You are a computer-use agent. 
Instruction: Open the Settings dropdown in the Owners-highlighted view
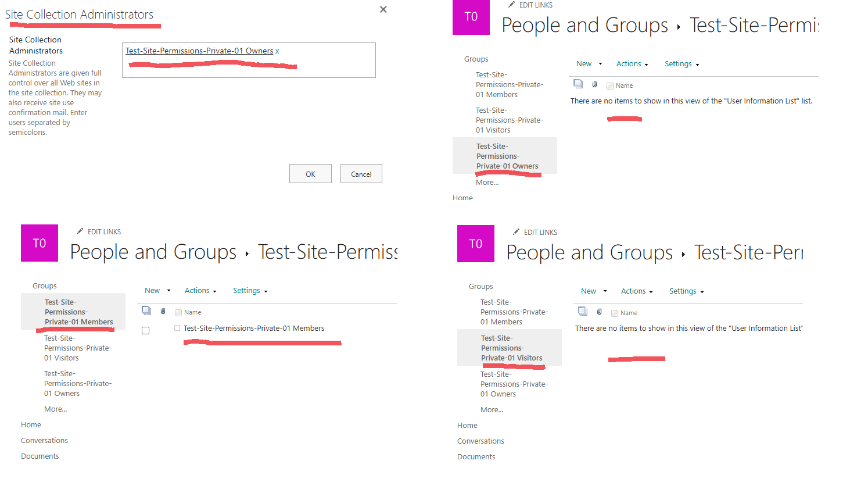682,64
